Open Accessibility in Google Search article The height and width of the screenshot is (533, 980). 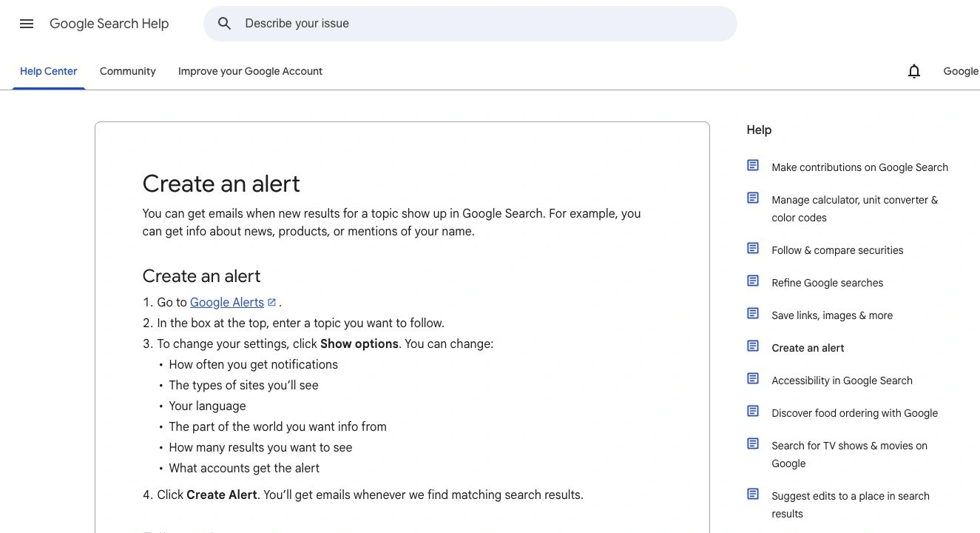click(x=842, y=381)
